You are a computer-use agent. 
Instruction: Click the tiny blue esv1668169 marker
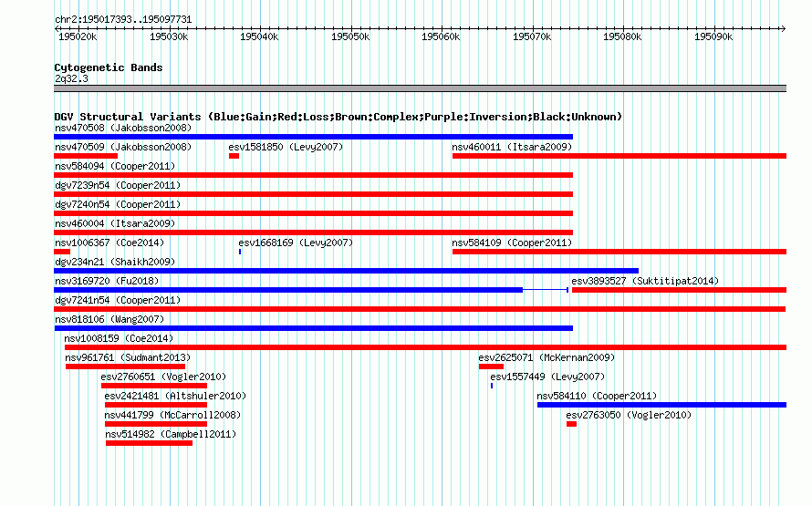pos(240,252)
